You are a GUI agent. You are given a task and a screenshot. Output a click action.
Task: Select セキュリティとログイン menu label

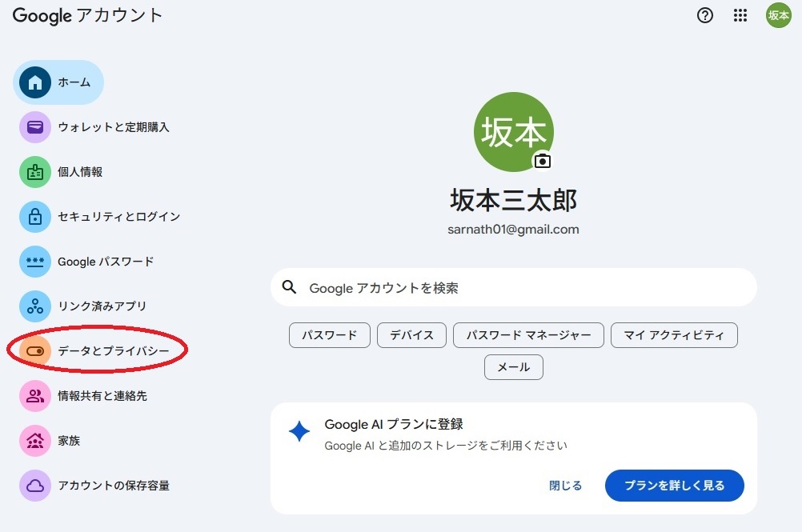point(119,217)
